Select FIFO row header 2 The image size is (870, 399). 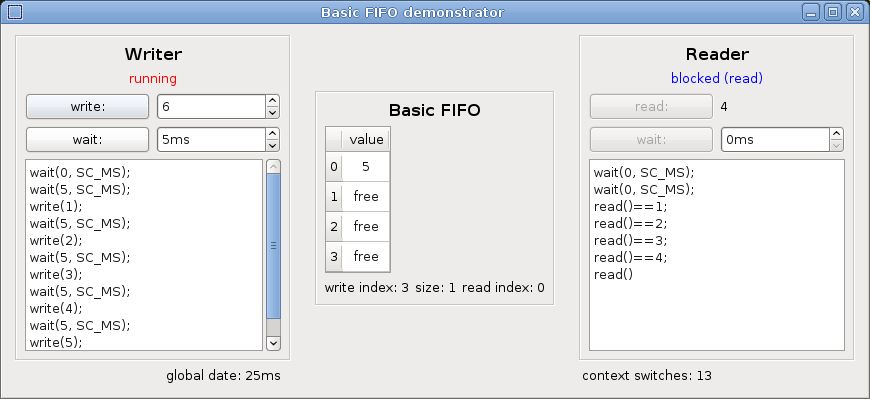[x=333, y=226]
